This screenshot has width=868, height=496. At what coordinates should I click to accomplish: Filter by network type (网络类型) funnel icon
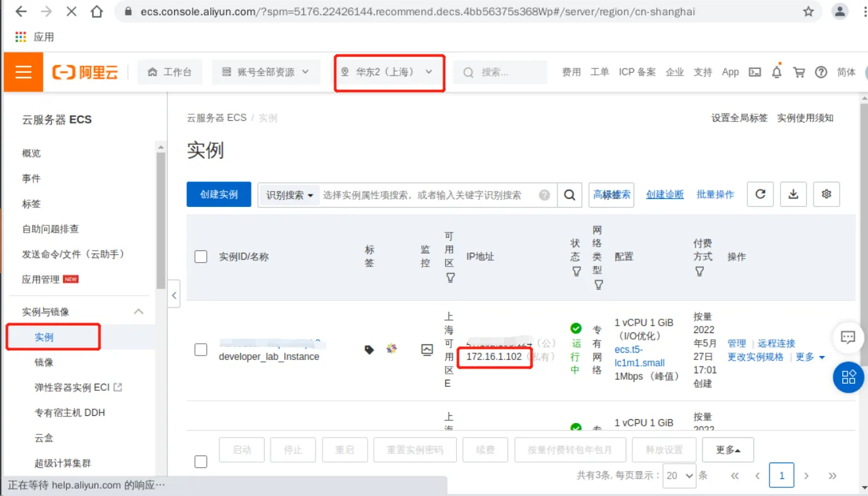(598, 284)
